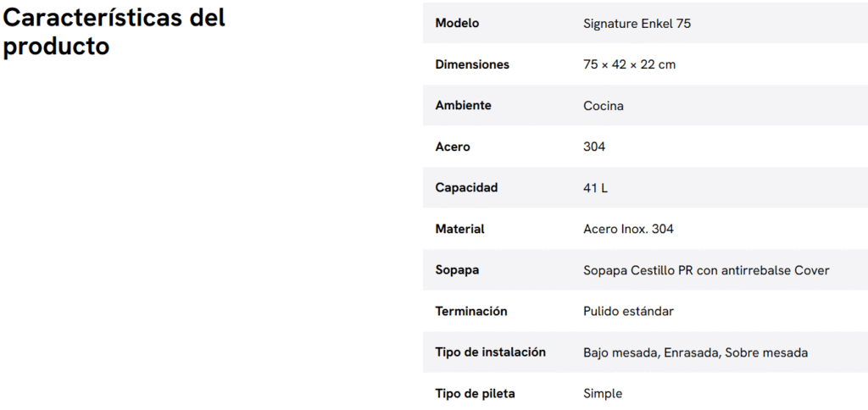Click the 304 steel value
Viewport: 868px width, 410px height.
tap(594, 147)
